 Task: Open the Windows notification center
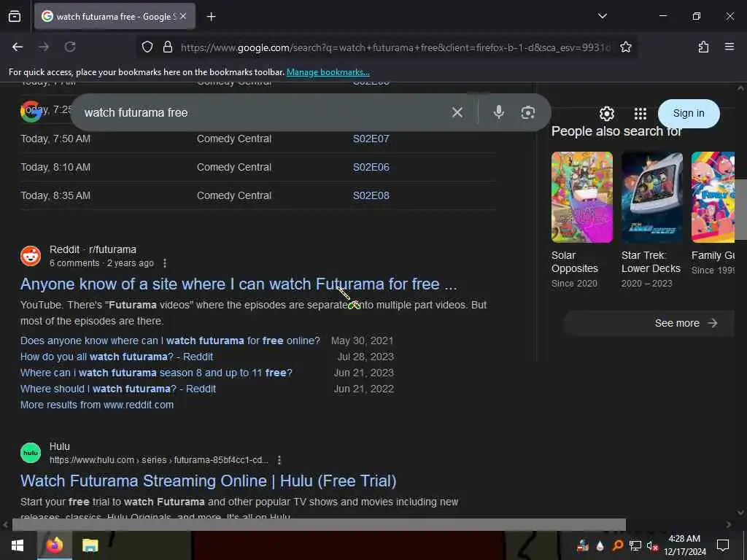723,545
